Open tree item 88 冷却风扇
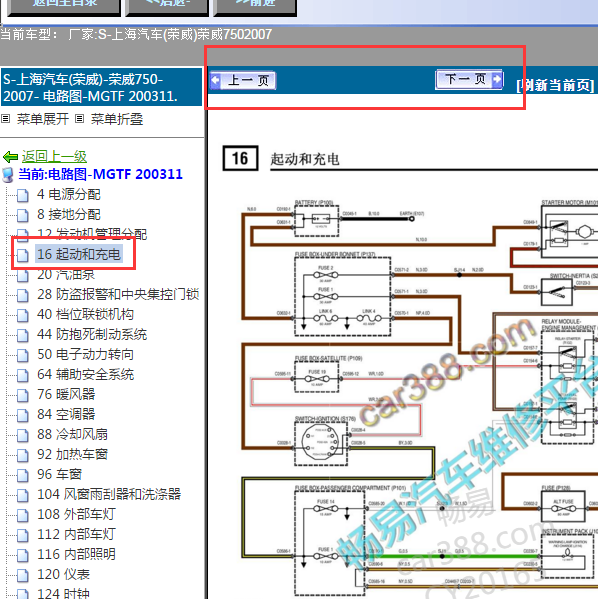 pyautogui.click(x=72, y=434)
